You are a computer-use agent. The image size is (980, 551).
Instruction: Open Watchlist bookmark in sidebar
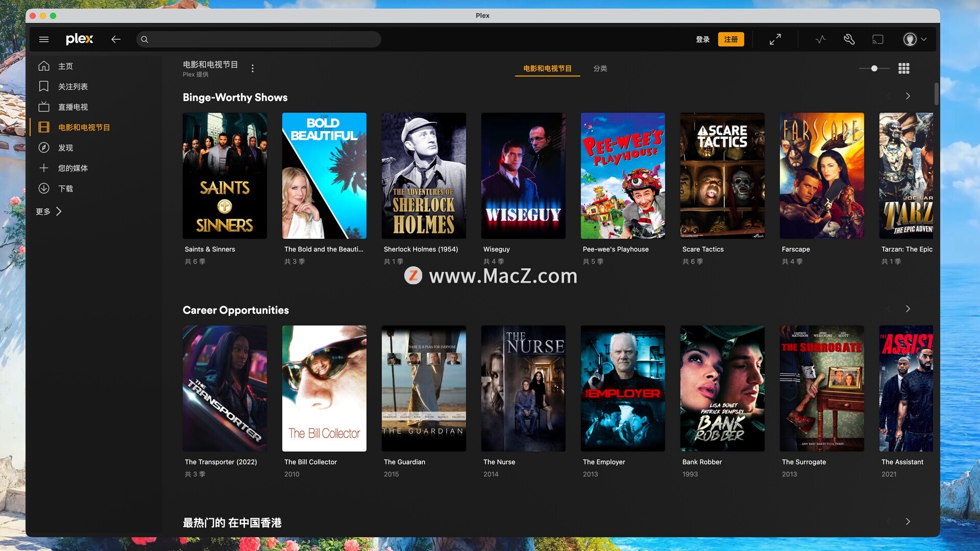[72, 87]
